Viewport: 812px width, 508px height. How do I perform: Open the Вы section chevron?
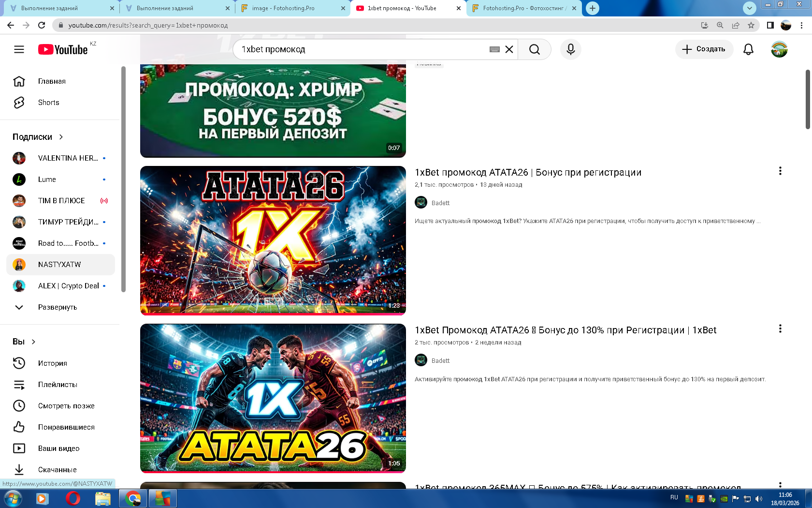(x=33, y=342)
